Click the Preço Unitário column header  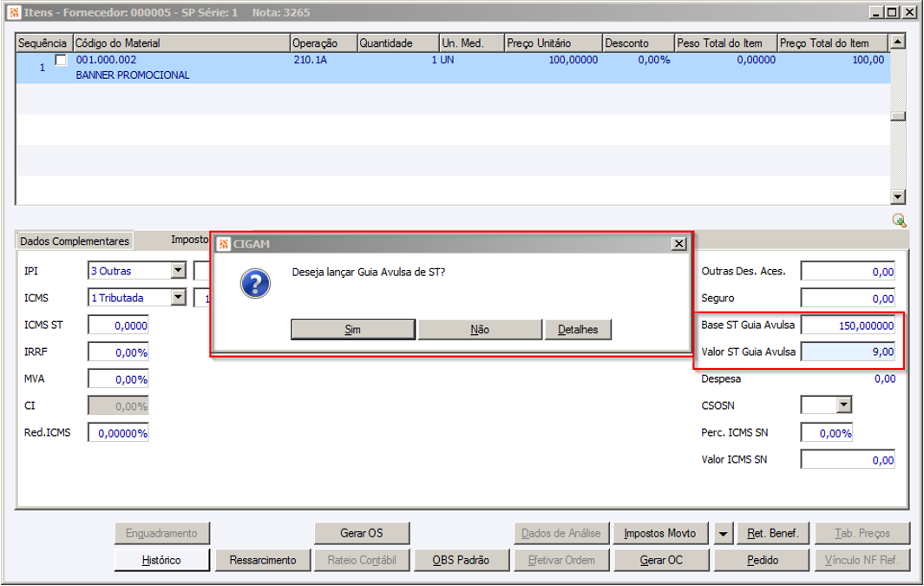click(554, 43)
